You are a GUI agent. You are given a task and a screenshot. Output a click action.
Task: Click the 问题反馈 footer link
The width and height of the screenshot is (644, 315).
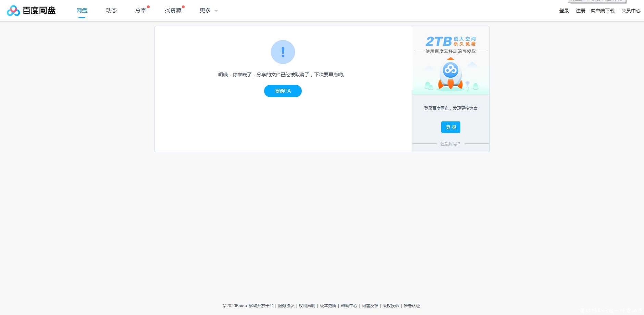click(370, 306)
